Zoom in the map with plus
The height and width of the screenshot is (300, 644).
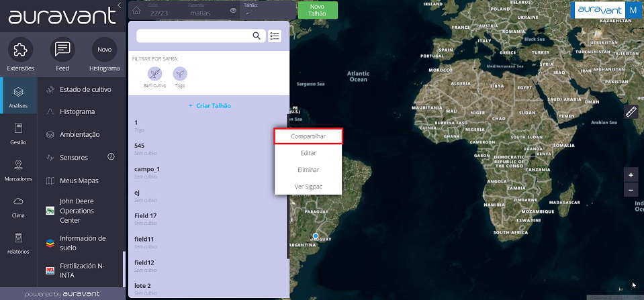631,175
